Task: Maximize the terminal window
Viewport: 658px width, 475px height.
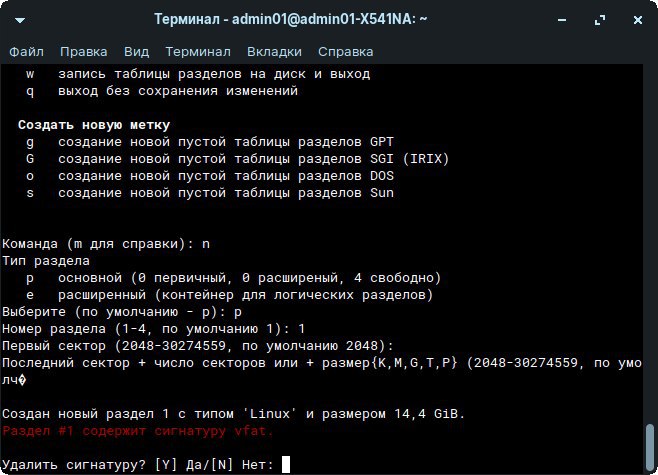Action: pos(600,20)
